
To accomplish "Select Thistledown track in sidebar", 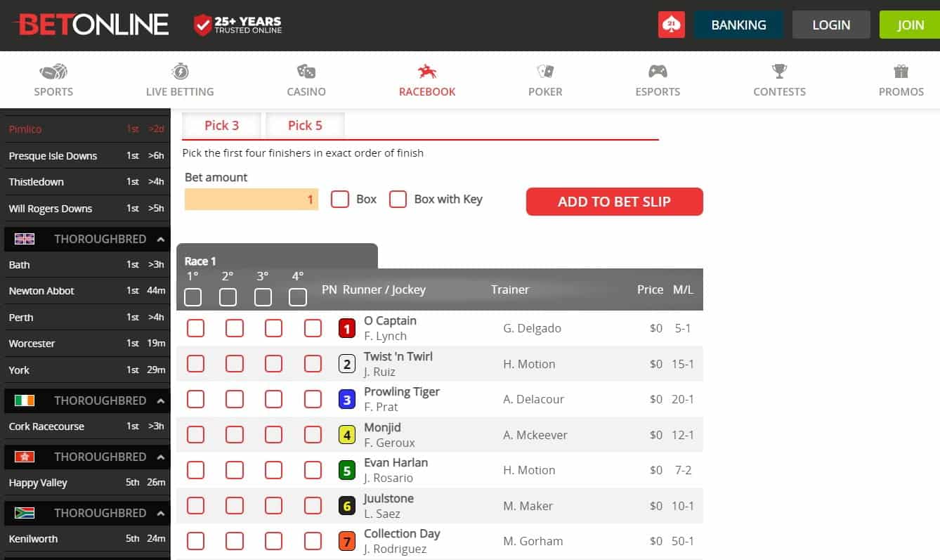I will (x=86, y=182).
